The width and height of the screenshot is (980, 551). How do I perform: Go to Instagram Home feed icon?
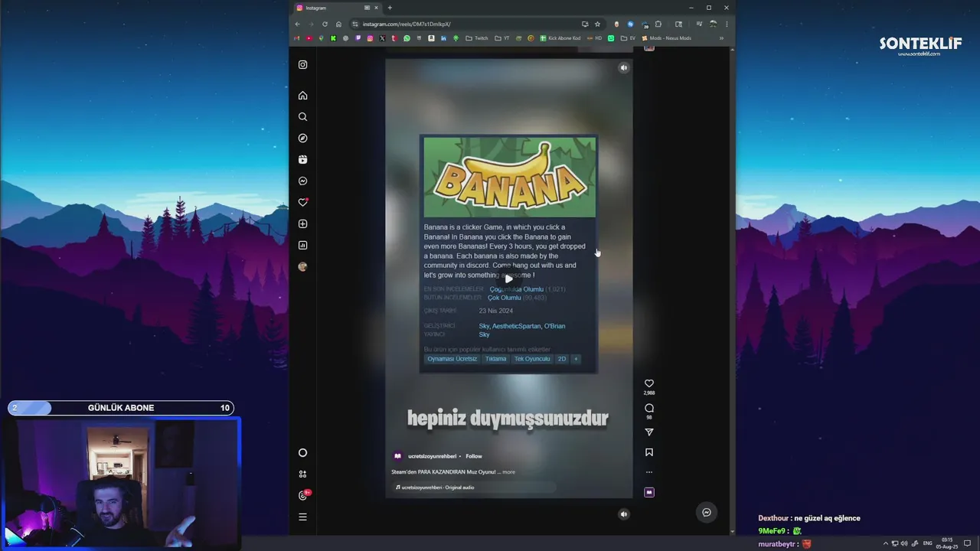(302, 96)
